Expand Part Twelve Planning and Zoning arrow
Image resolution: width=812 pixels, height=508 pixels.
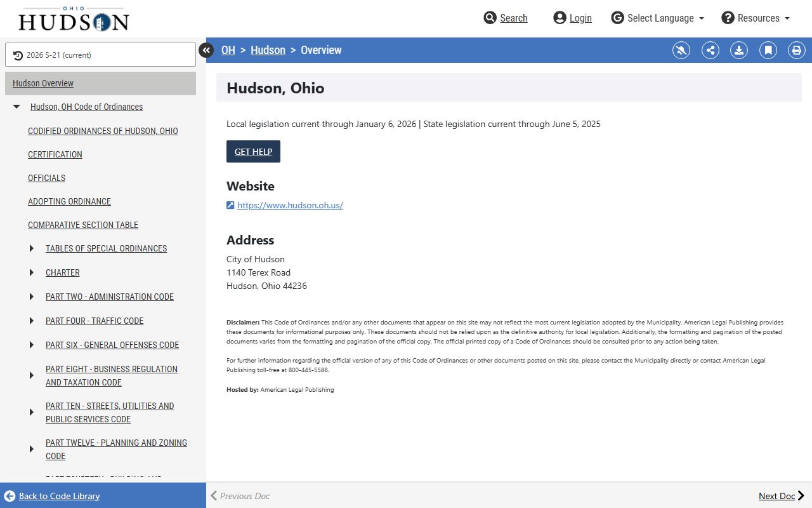click(x=32, y=449)
